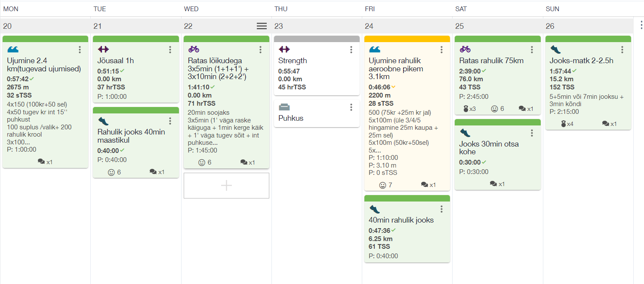
Task: Open week options menu beside Sunday 26
Action: tap(641, 25)
